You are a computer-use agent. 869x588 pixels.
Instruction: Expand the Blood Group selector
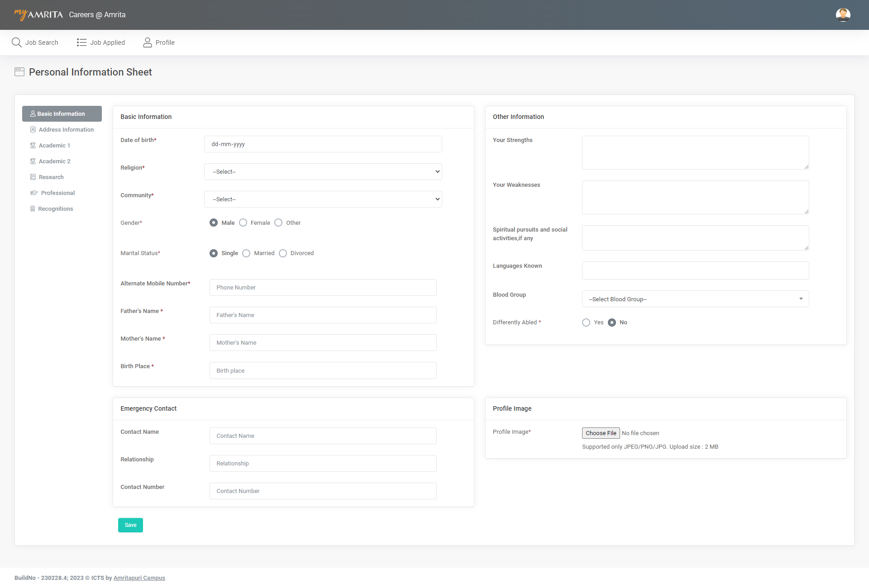[695, 299]
